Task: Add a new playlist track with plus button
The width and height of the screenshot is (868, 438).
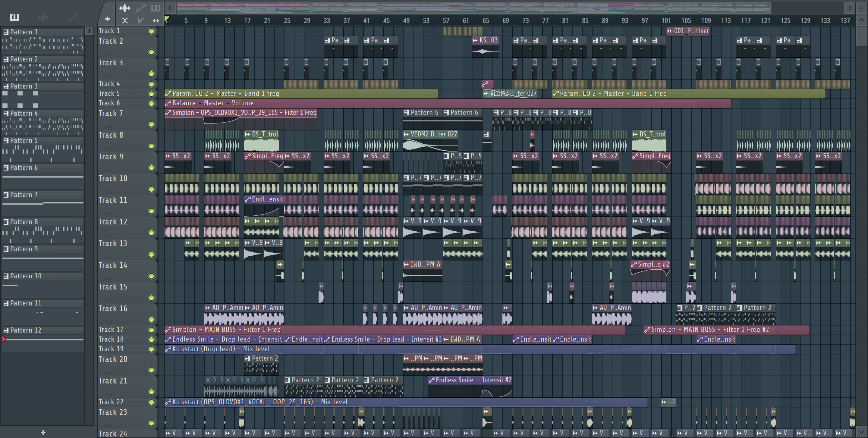Action: [108, 19]
